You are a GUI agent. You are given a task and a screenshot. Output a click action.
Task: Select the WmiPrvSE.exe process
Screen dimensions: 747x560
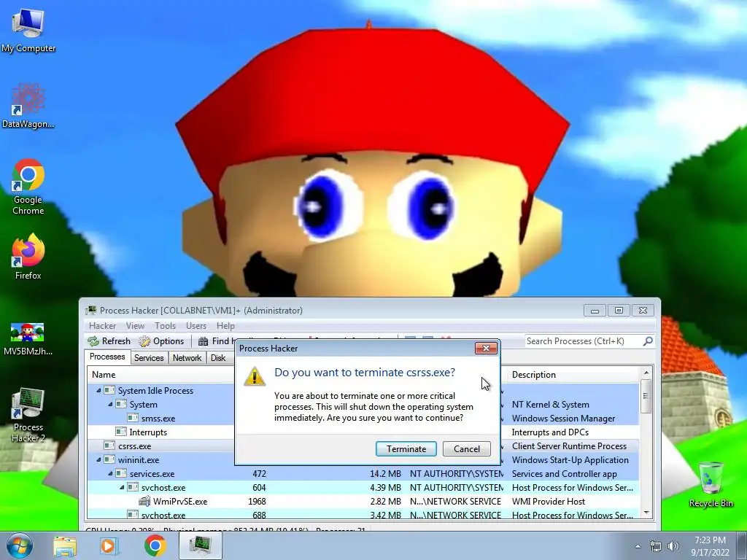(363, 502)
